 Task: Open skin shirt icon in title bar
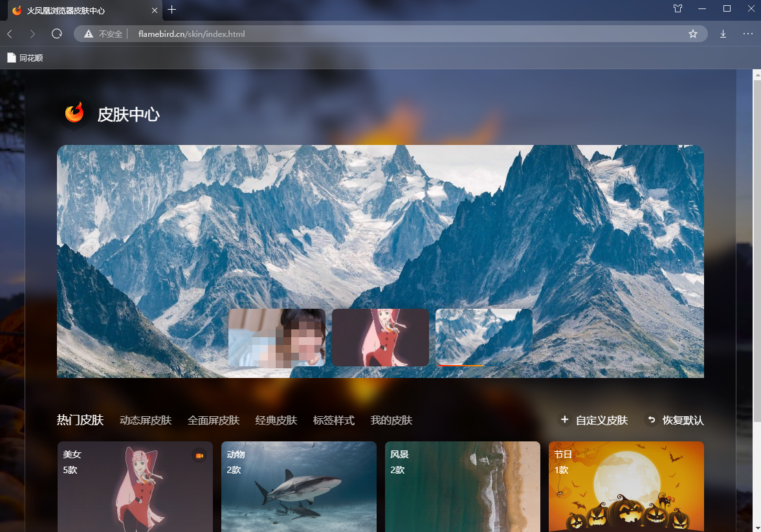click(678, 9)
